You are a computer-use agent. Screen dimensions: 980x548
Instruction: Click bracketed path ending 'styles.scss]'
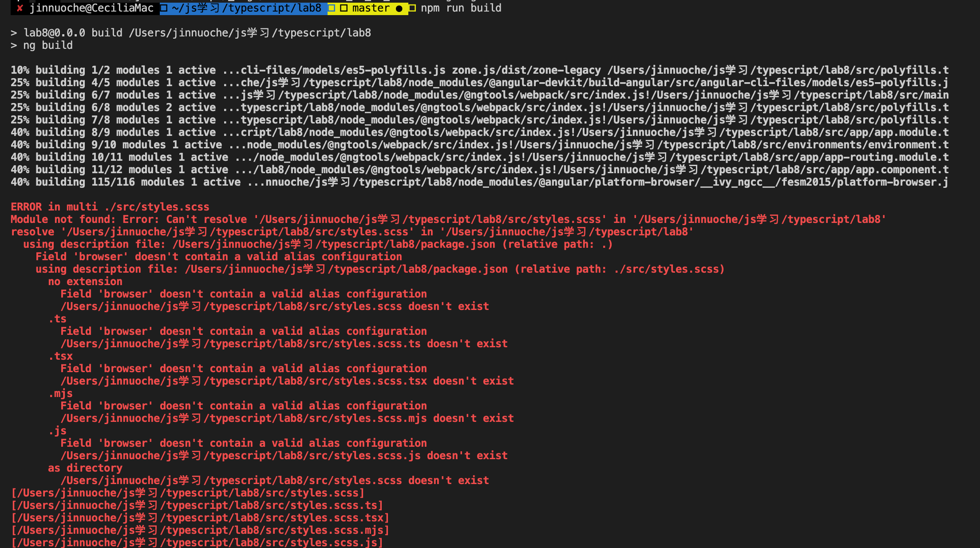point(188,493)
